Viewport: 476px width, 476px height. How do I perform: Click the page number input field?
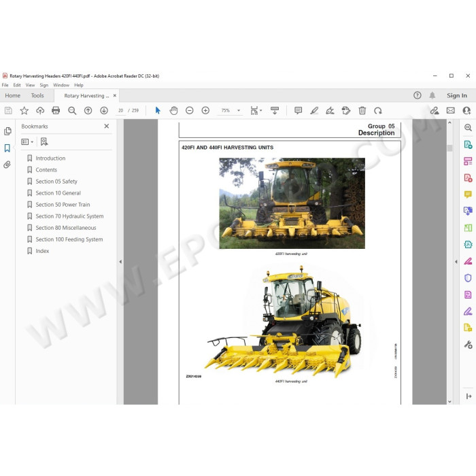(x=121, y=110)
